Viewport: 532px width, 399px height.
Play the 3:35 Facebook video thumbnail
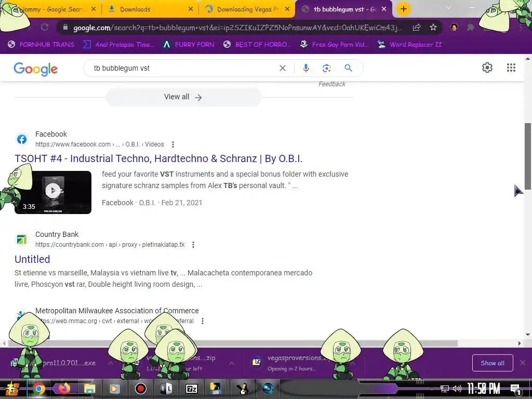(x=53, y=192)
